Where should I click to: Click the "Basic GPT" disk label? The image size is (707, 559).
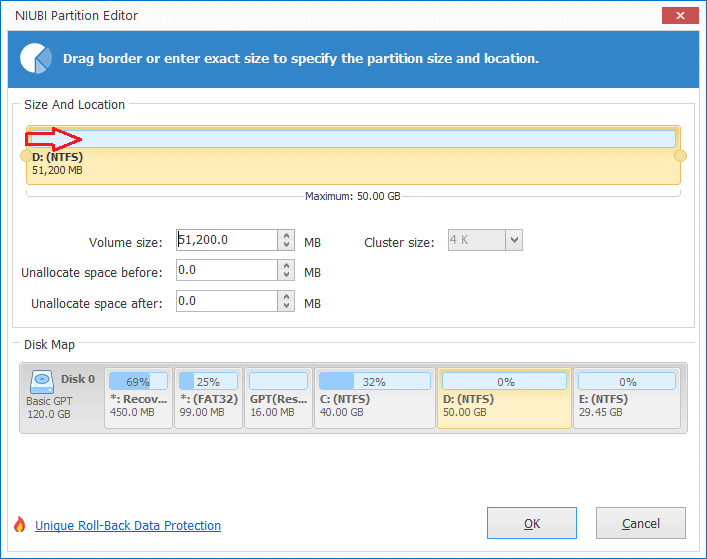49,401
